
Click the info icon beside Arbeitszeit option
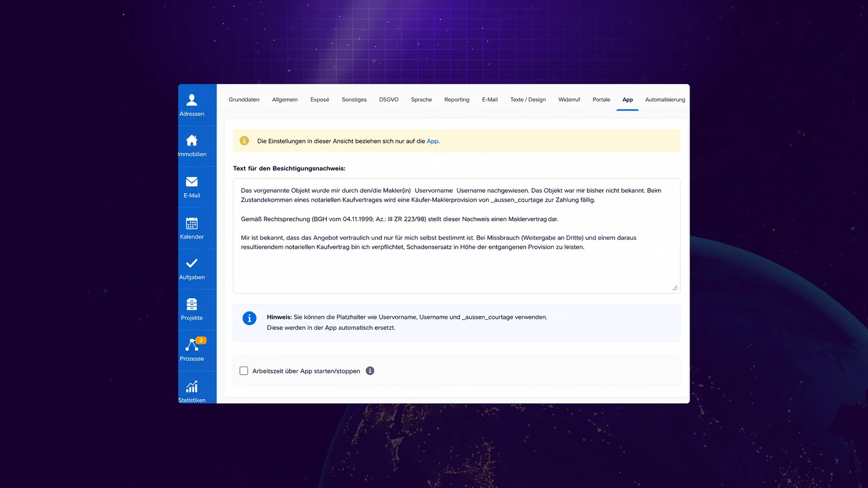(x=370, y=371)
